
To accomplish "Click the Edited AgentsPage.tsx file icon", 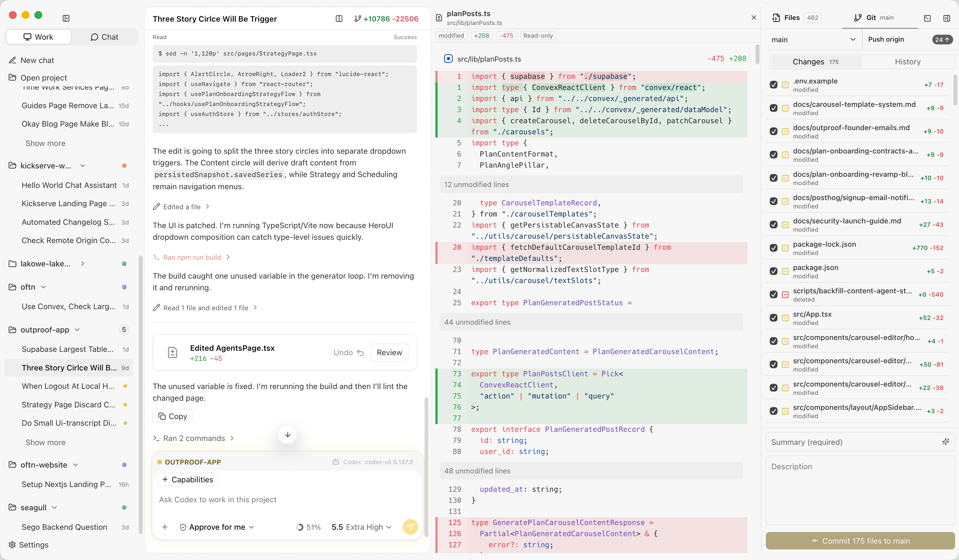I will [172, 352].
